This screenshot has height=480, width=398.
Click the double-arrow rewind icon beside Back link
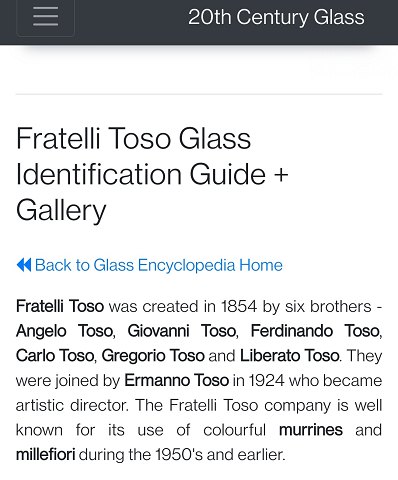tap(24, 265)
